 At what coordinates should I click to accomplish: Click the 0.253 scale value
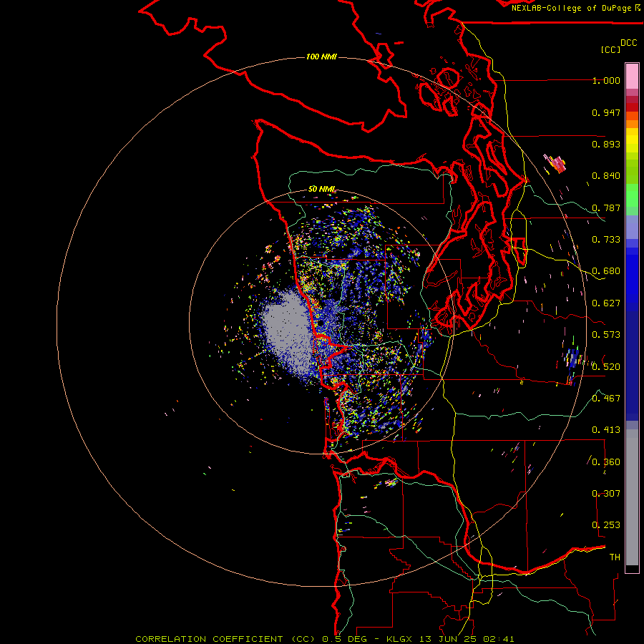[x=606, y=525]
